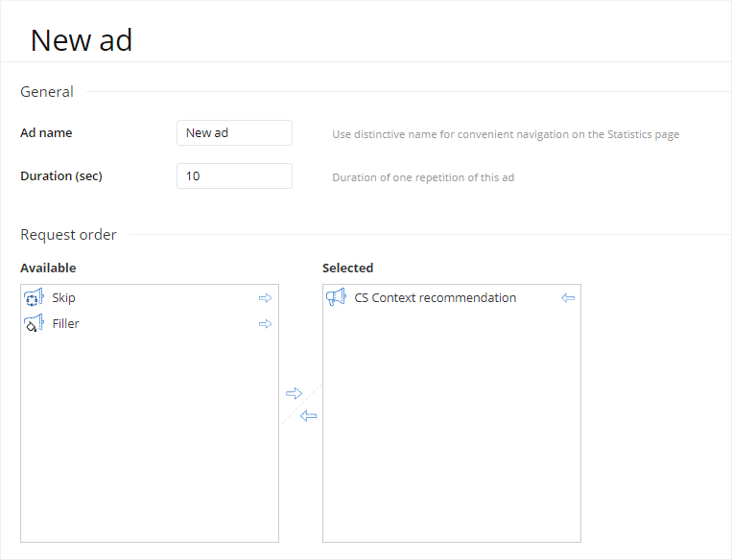Click the Selected list heading
The height and width of the screenshot is (560, 732).
tap(348, 268)
